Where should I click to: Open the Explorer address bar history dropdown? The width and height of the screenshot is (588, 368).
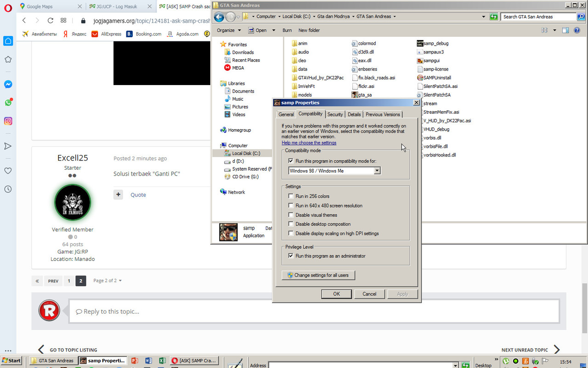[484, 17]
